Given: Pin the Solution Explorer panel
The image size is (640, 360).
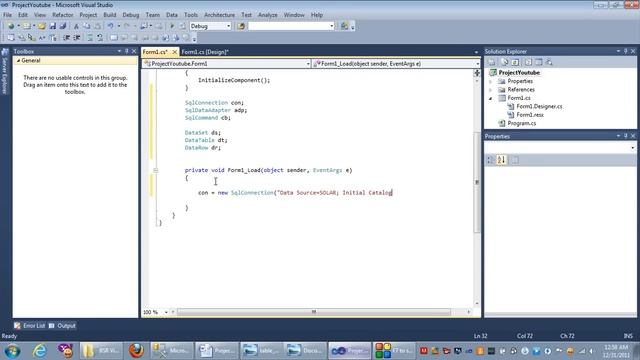Looking at the screenshot, I should point(626,51).
